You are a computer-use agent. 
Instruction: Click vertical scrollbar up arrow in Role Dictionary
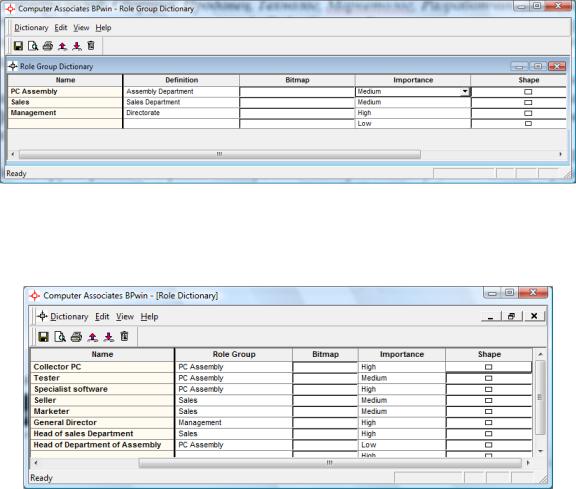540,355
